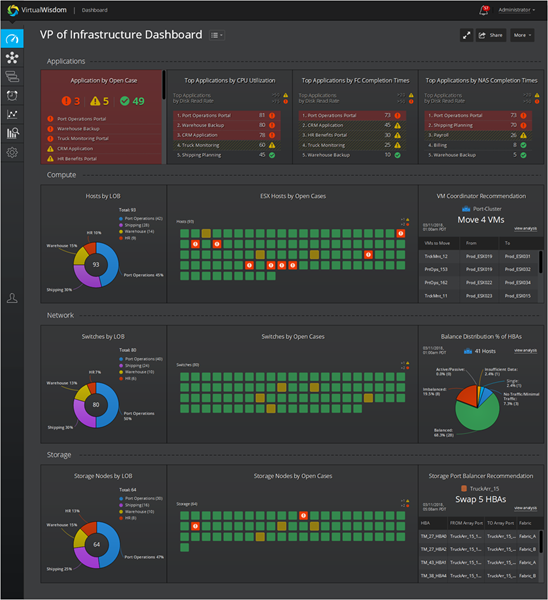Click the FROM Array Port column header
Viewport: 548px width, 600px height.
pyautogui.click(x=466, y=523)
